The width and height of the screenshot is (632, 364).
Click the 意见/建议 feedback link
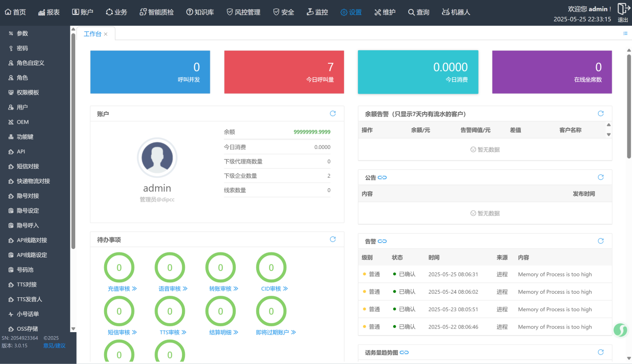tap(54, 346)
